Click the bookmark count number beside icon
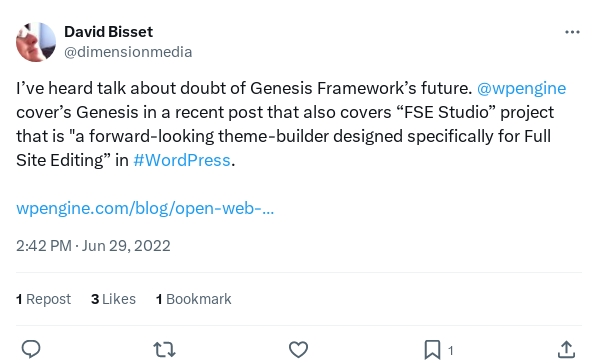This screenshot has width=598, height=363. (450, 350)
